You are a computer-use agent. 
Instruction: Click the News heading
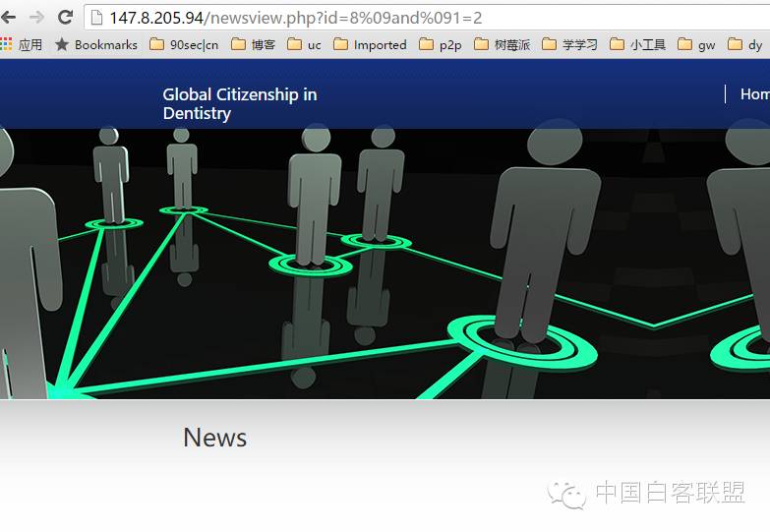pos(215,438)
